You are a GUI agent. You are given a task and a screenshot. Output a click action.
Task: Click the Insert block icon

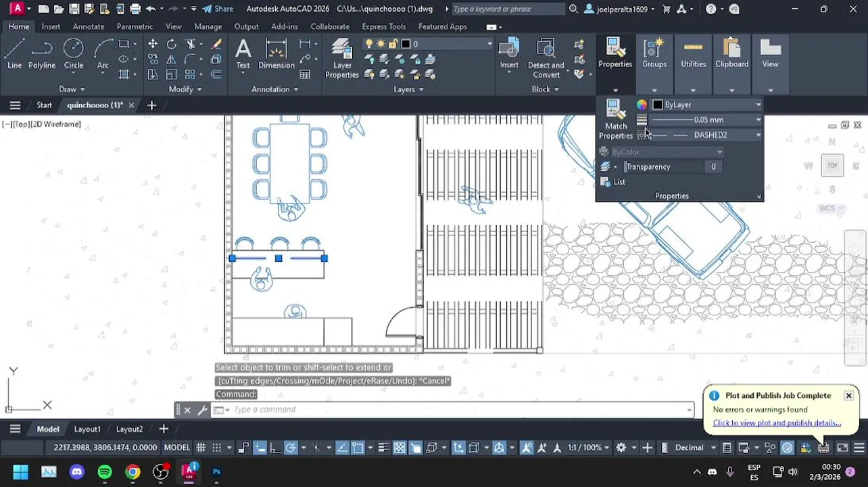(x=509, y=54)
